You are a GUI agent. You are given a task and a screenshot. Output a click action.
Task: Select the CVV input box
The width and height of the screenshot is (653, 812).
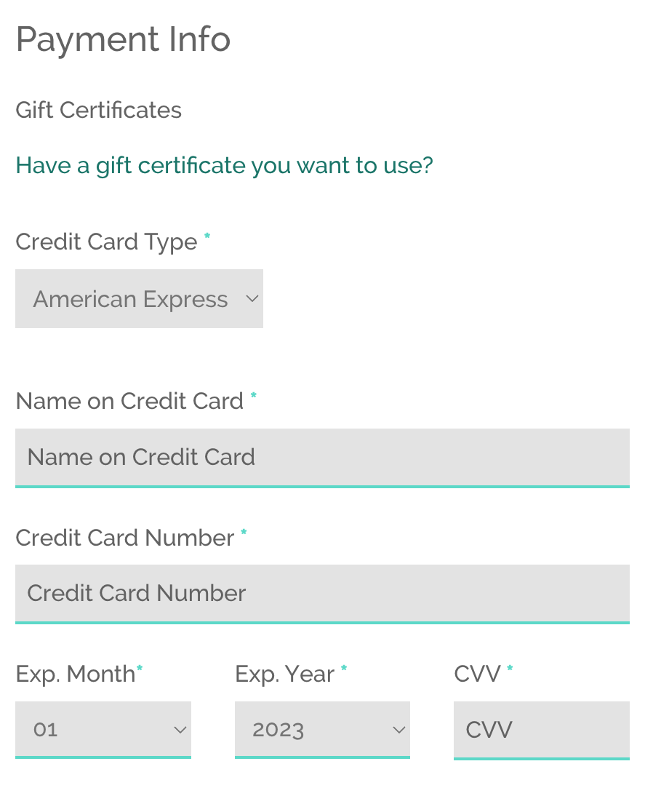(541, 729)
